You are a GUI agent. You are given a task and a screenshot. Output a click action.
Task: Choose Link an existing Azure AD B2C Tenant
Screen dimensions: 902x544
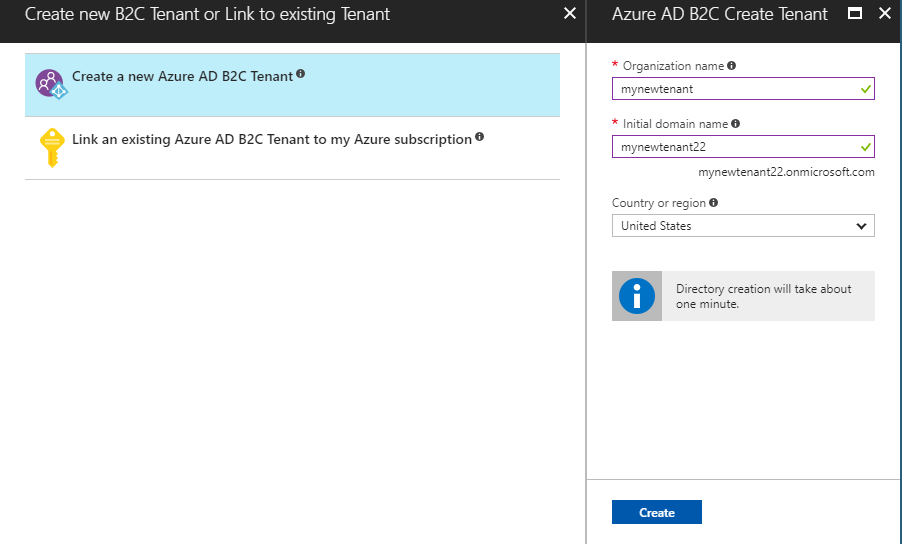pos(271,140)
